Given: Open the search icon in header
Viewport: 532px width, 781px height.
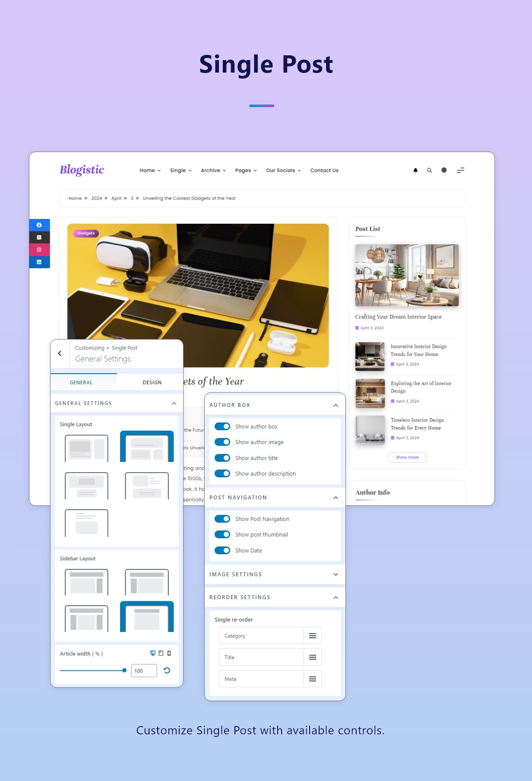Looking at the screenshot, I should tap(429, 170).
